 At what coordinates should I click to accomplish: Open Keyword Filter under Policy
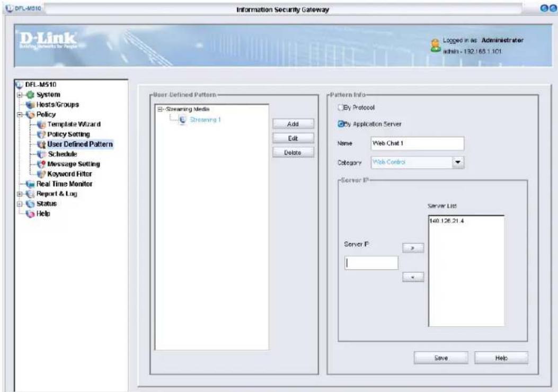tap(70, 174)
